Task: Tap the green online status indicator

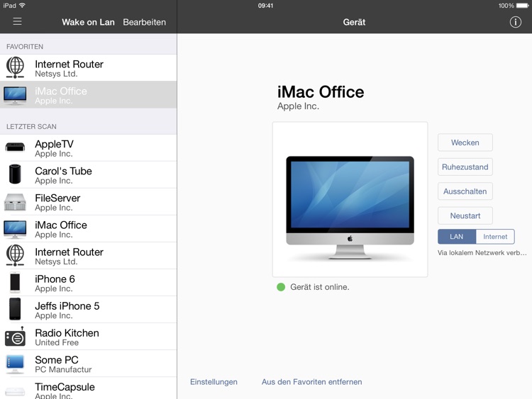Action: pos(281,287)
